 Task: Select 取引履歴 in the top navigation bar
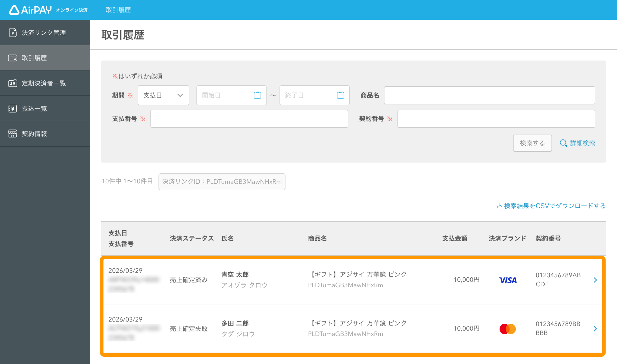(118, 10)
